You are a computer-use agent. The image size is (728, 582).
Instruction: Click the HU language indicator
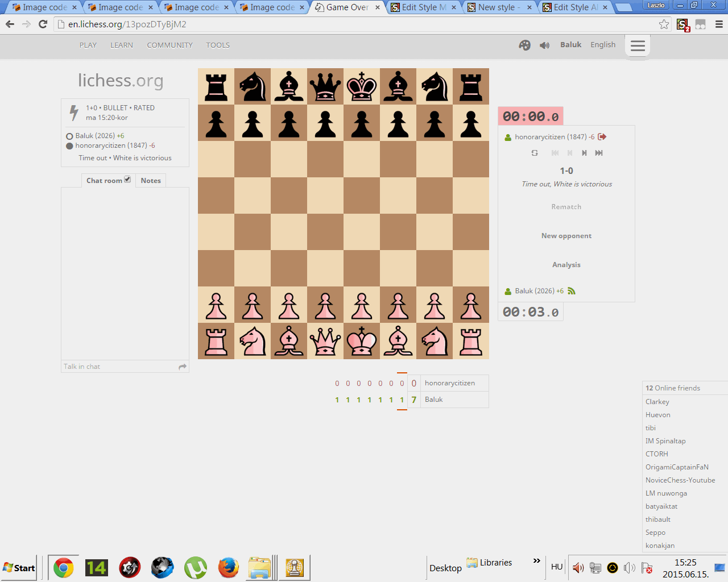557,567
